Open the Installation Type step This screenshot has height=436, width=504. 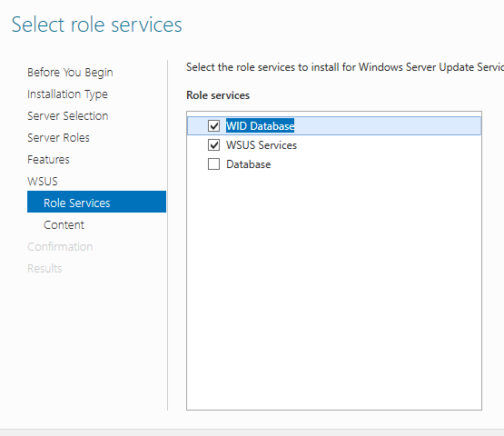tap(67, 94)
